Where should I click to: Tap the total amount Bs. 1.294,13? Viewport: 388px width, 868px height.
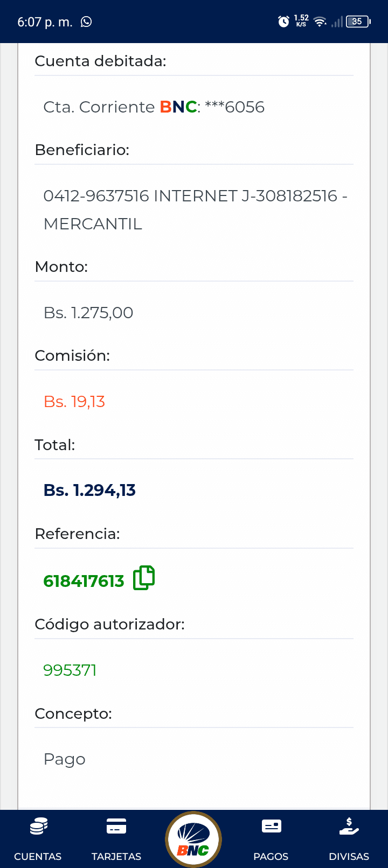tap(89, 491)
